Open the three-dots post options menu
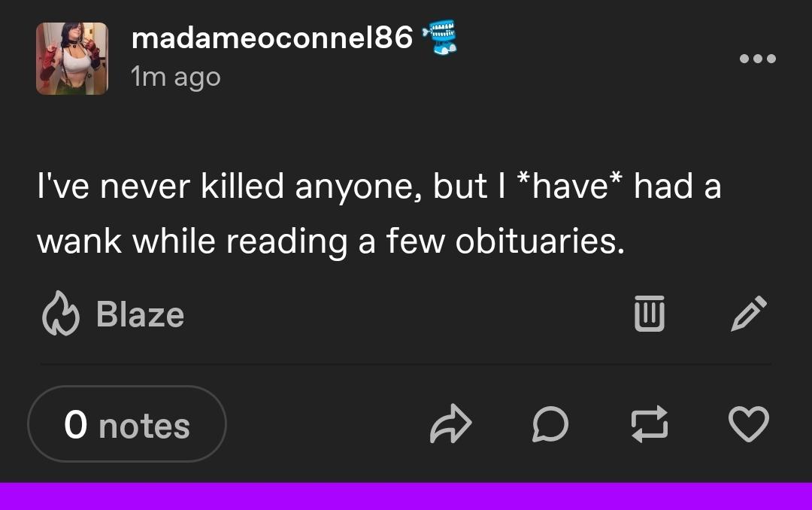This screenshot has width=812, height=510. (x=756, y=59)
